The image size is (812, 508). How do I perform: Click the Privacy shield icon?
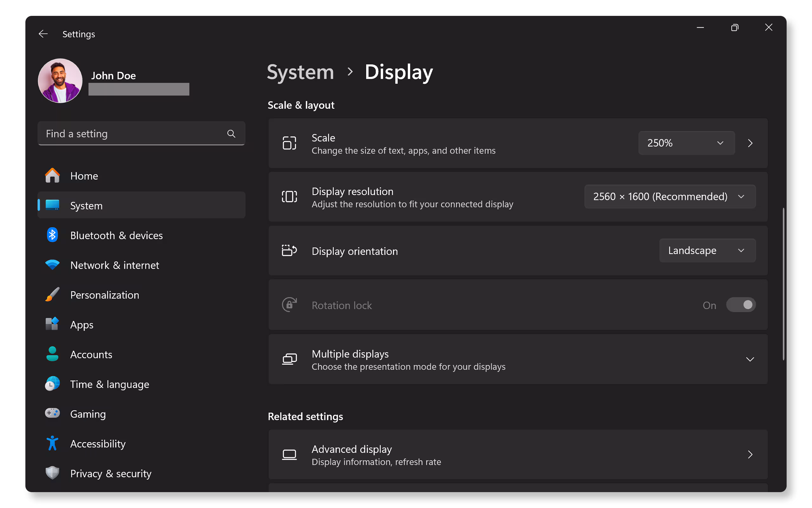(x=52, y=473)
